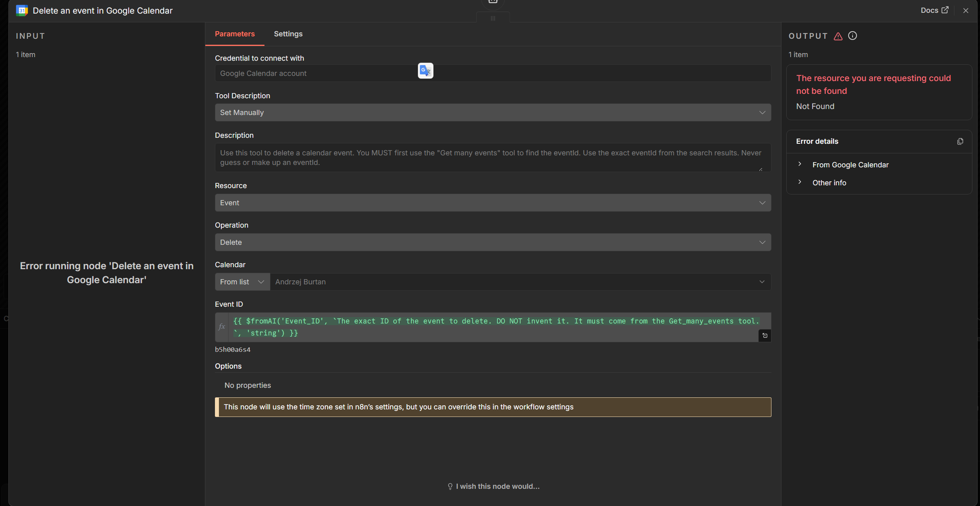Switch to the Settings tab
The height and width of the screenshot is (506, 980).
coord(288,34)
